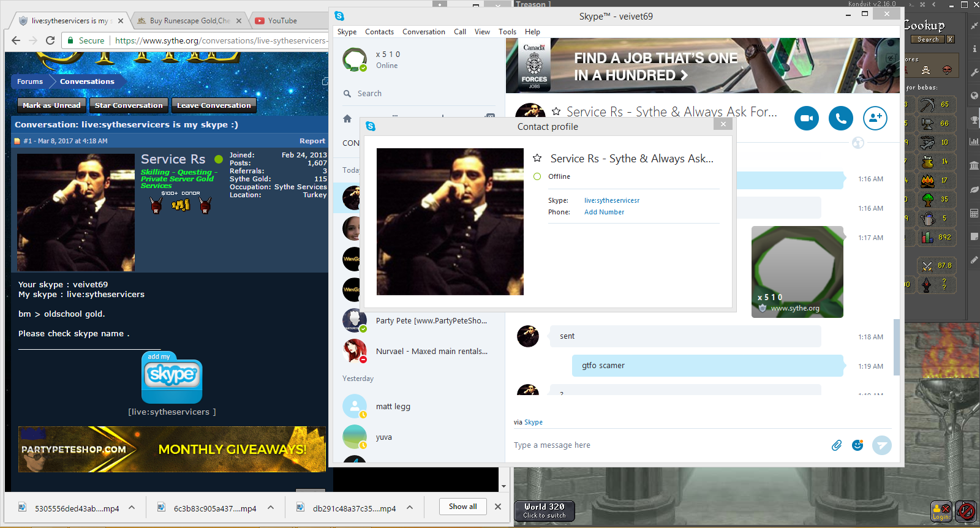Star the contact in Contact profile popup
The height and width of the screenshot is (528, 980).
pyautogui.click(x=537, y=158)
